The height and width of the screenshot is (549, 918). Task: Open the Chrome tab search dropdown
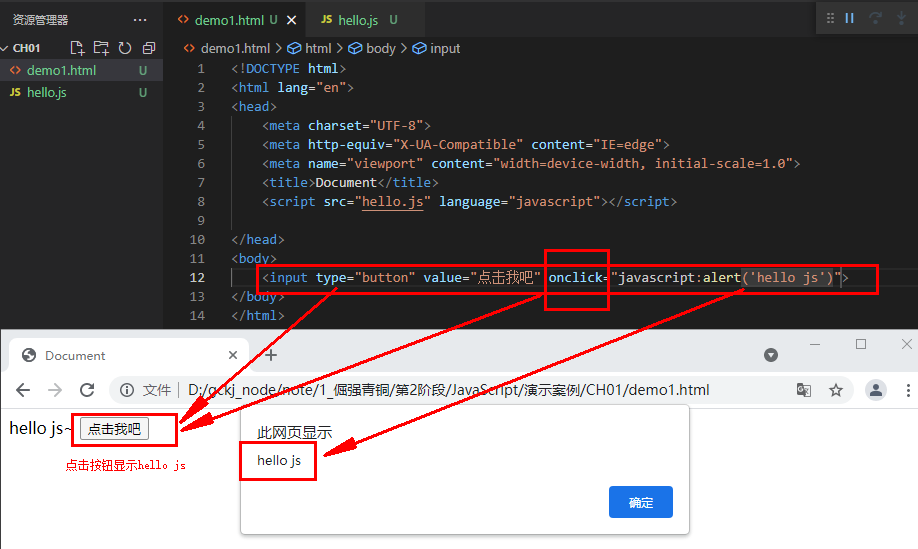pyautogui.click(x=770, y=355)
